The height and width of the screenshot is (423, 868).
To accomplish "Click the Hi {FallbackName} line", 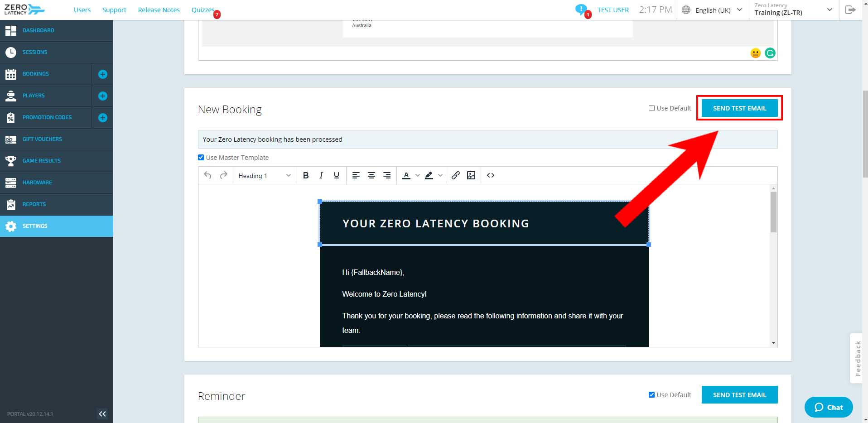I will (x=373, y=272).
